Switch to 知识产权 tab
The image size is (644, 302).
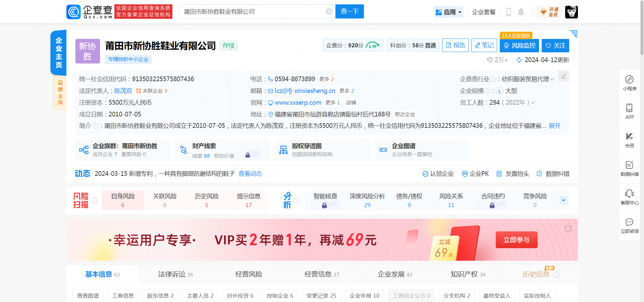468,274
